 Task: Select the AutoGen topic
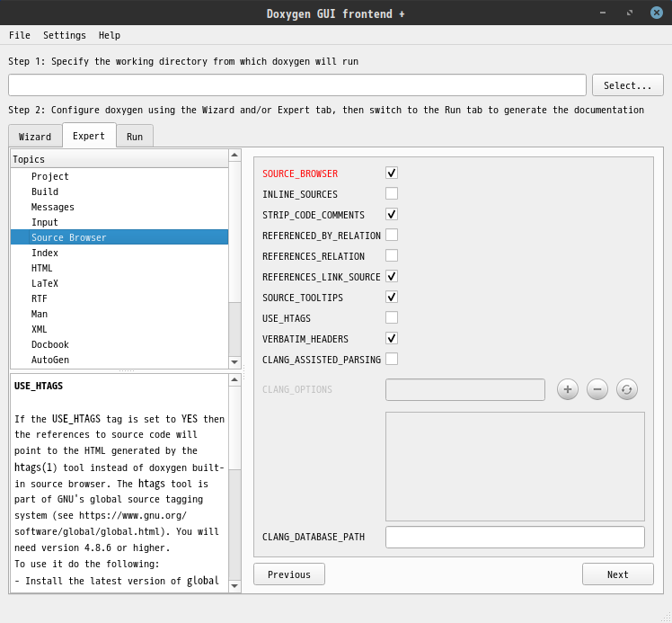point(119,360)
